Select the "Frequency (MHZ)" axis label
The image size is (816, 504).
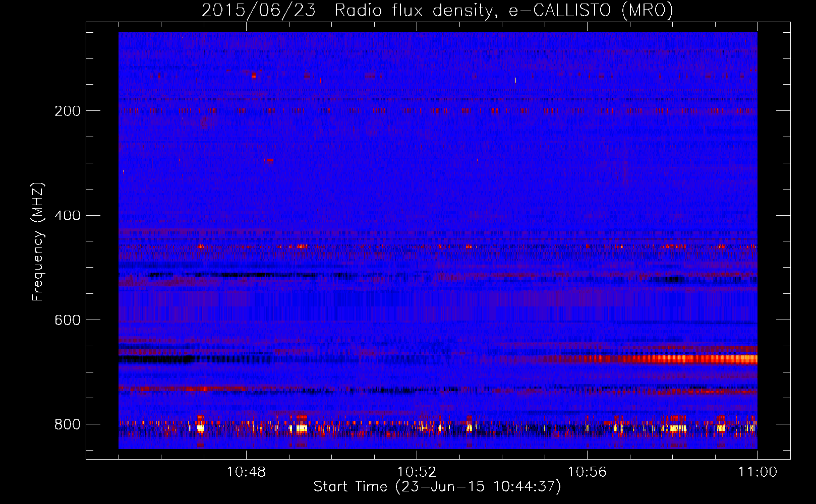(x=38, y=242)
